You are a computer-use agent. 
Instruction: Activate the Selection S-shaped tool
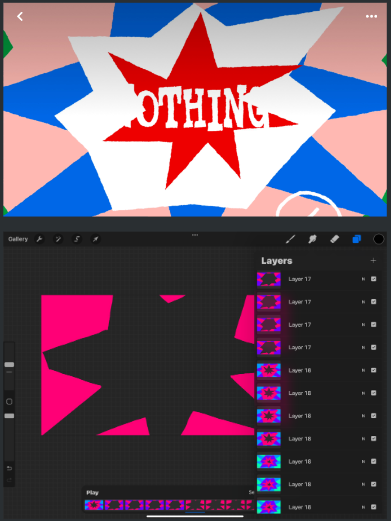[x=77, y=239]
